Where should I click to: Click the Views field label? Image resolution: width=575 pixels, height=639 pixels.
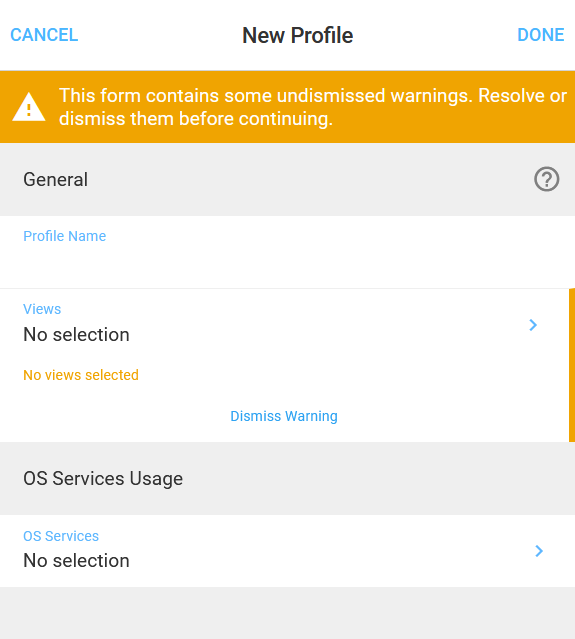[x=42, y=309]
